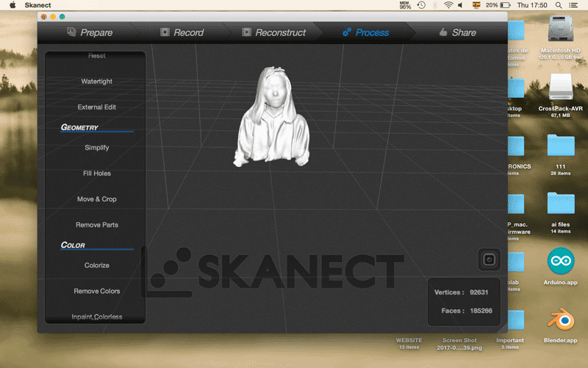Select the Simplify geometry tool
588x368 pixels.
[x=97, y=148]
